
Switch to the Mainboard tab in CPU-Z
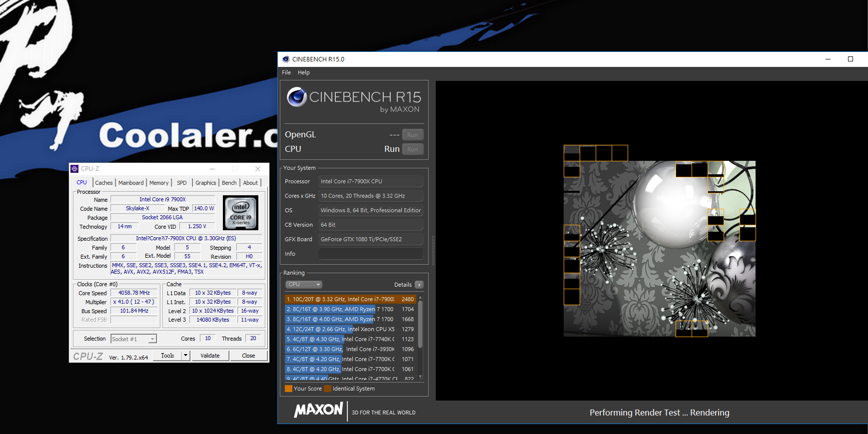coord(131,183)
